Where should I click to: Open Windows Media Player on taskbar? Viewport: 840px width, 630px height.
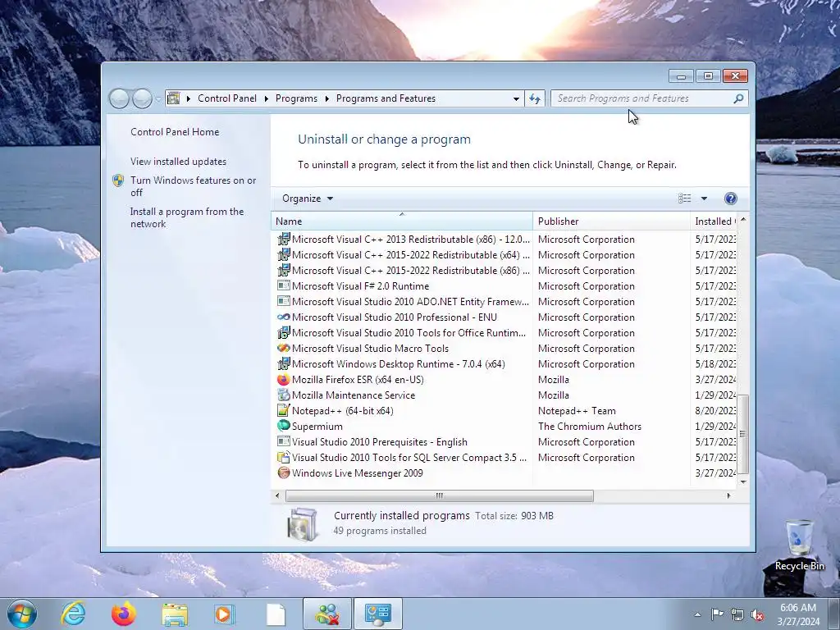click(x=225, y=614)
